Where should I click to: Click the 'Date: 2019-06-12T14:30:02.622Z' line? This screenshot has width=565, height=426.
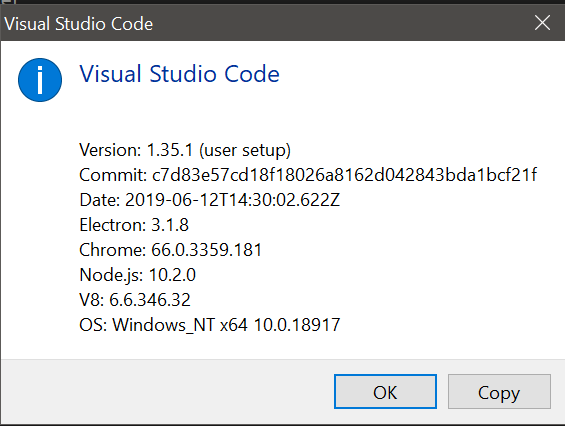click(x=210, y=200)
